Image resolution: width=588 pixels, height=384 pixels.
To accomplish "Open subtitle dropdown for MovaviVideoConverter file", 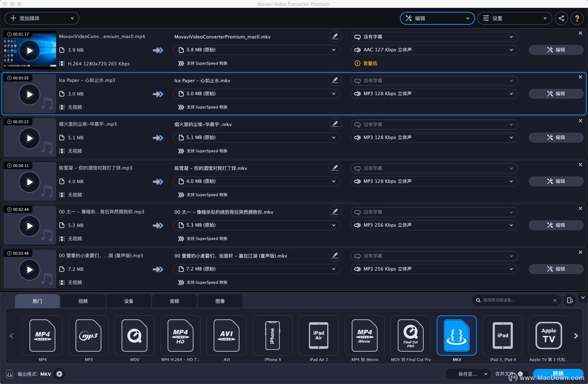I will [434, 37].
